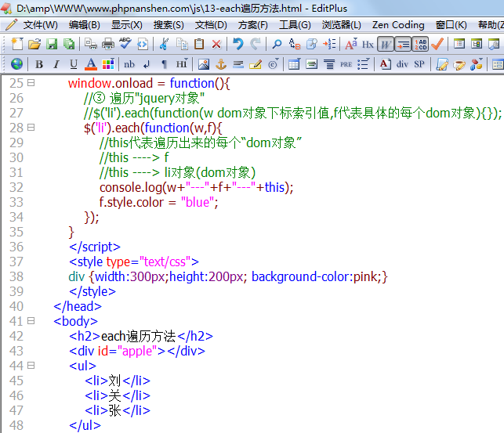The width and height of the screenshot is (504, 433).
Task: Paste using the clipboard icon
Action: [x=199, y=44]
